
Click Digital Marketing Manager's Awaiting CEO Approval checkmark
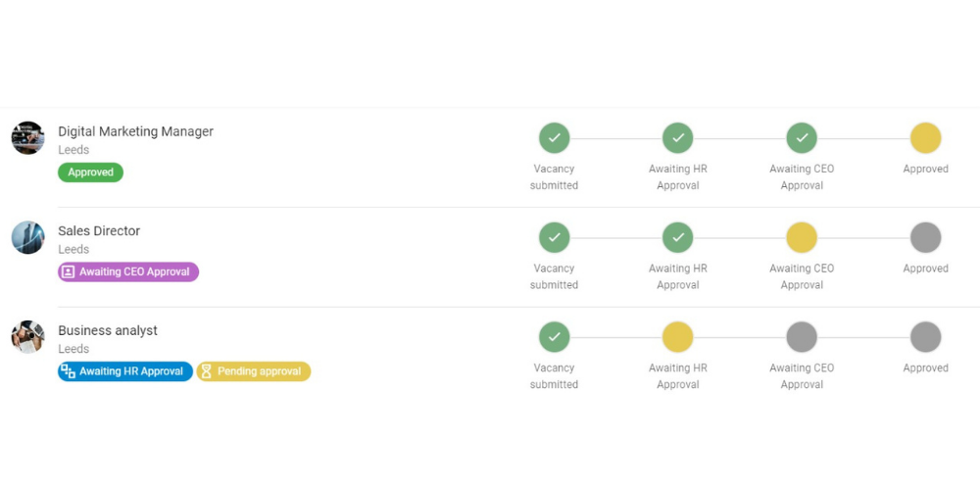(802, 138)
